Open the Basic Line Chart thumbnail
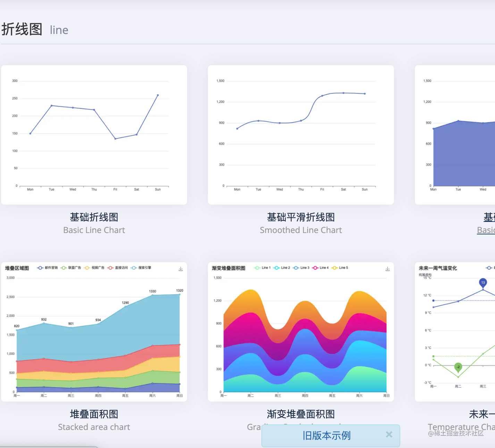The width and height of the screenshot is (495, 448). click(x=94, y=135)
